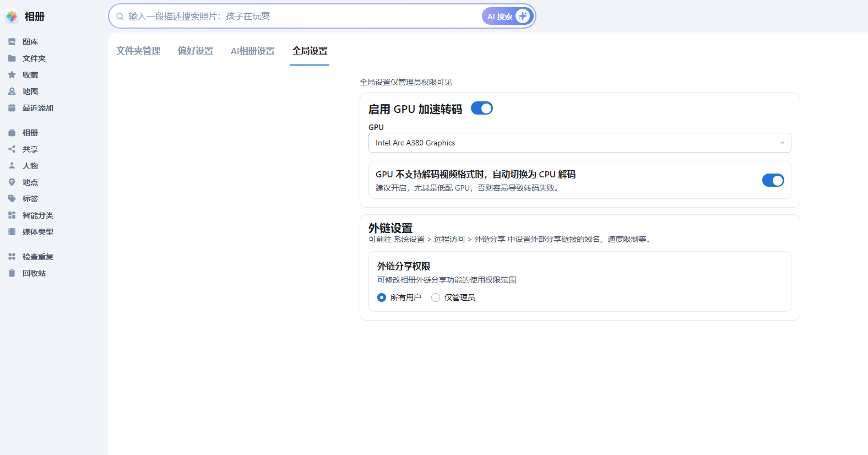The width and height of the screenshot is (868, 455).
Task: Select the 共享 share icon
Action: pyautogui.click(x=12, y=149)
